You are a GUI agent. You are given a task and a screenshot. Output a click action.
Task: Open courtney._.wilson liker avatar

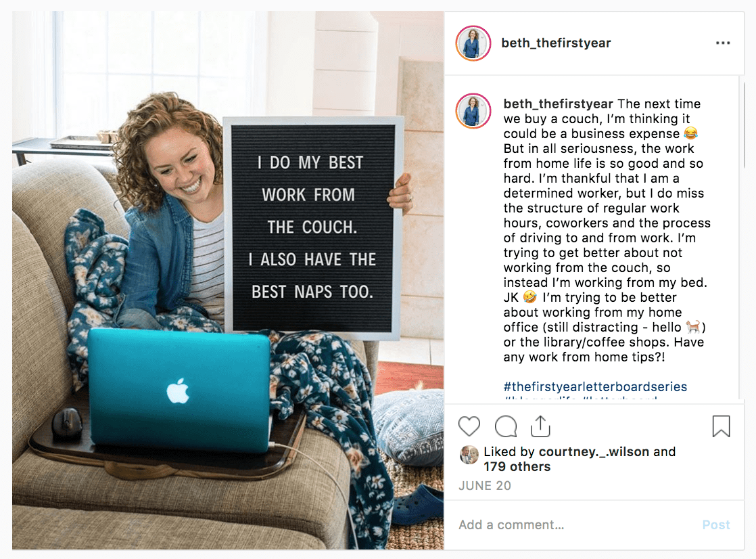469,455
